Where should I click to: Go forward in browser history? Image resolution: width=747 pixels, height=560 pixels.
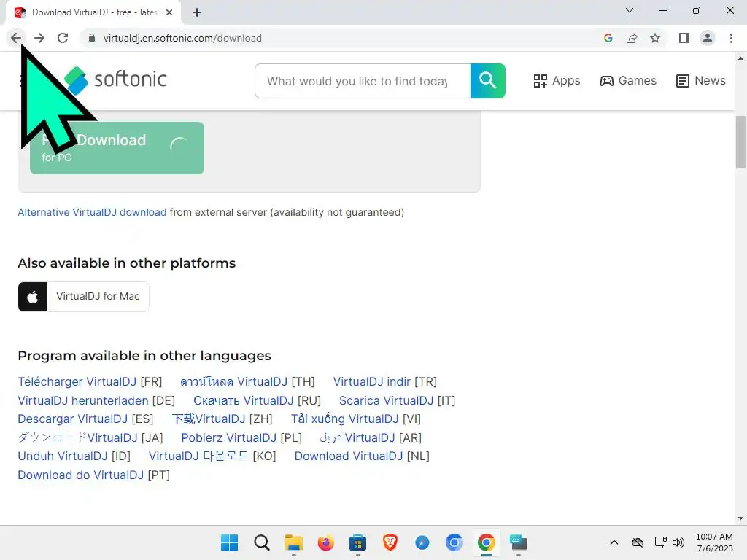pos(39,38)
